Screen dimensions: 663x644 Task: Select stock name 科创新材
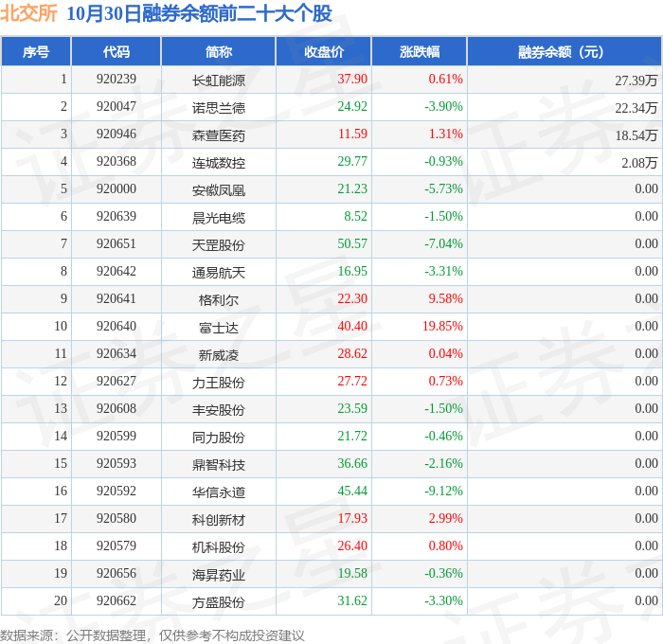(x=219, y=520)
